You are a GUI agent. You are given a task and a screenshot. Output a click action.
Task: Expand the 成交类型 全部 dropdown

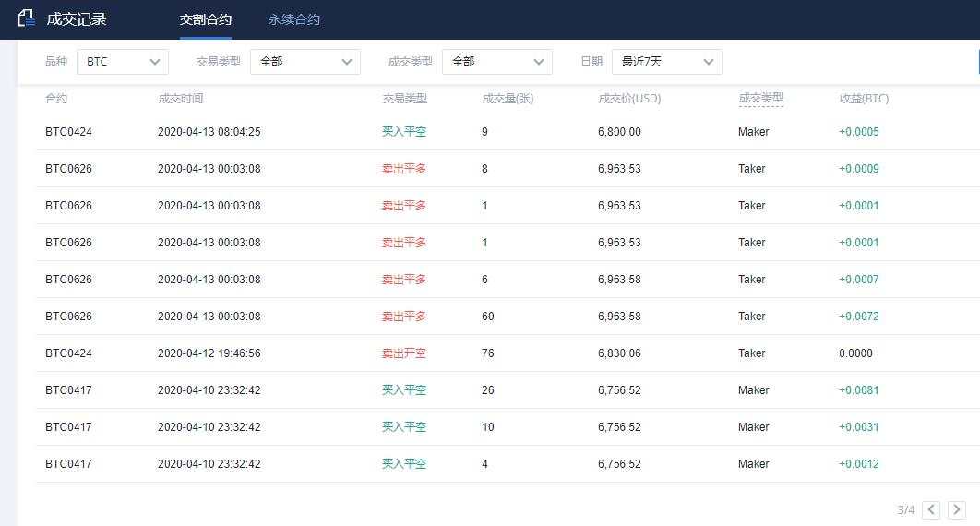click(x=496, y=62)
